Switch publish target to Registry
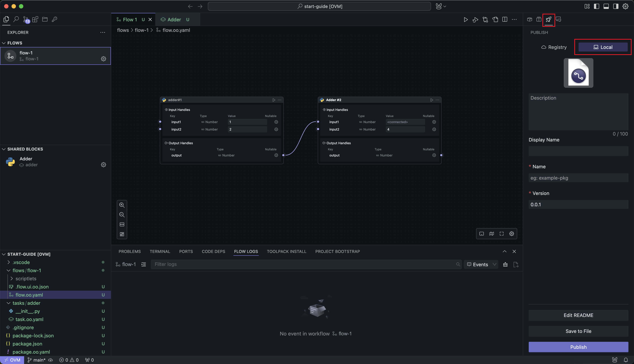The image size is (634, 364). [x=554, y=47]
